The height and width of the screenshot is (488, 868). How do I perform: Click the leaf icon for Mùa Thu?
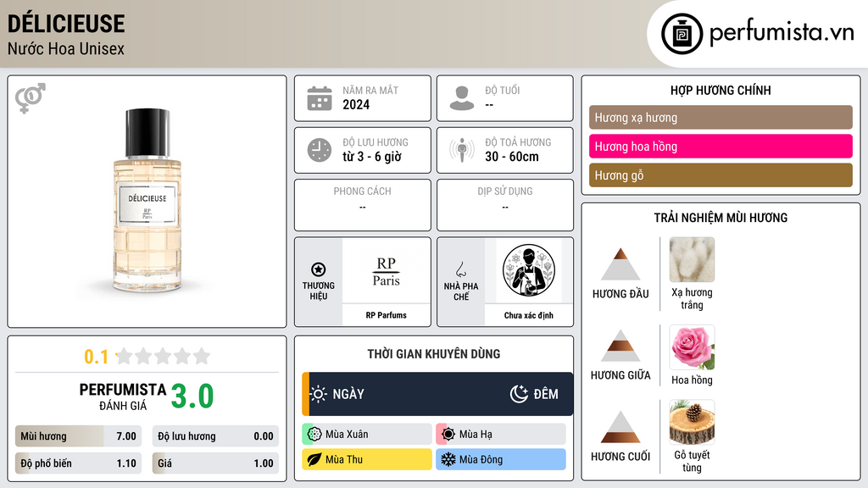coord(314,459)
